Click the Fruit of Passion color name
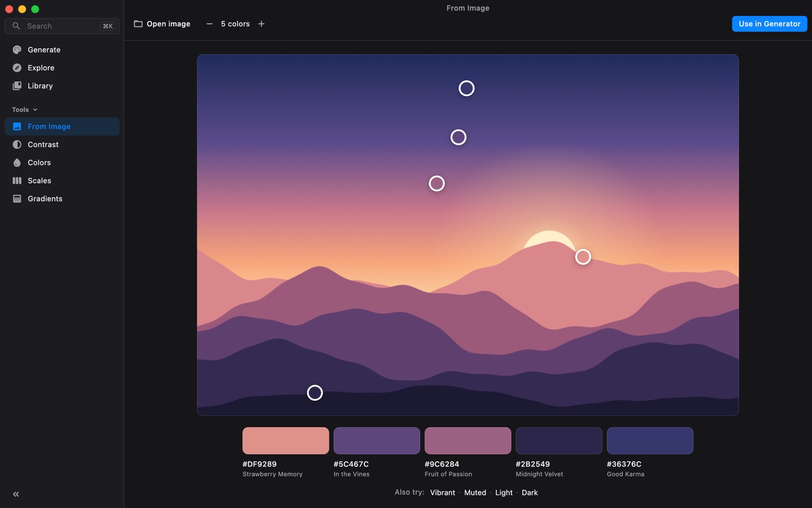 [448, 474]
